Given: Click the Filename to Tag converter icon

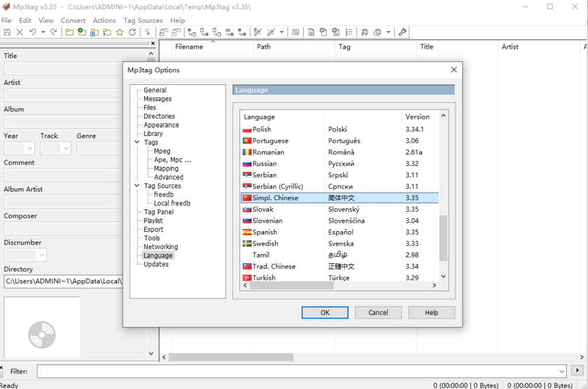Looking at the screenshot, I should [204, 32].
